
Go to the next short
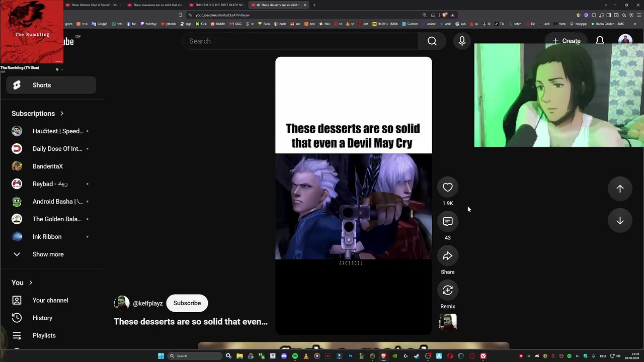pyautogui.click(x=620, y=221)
